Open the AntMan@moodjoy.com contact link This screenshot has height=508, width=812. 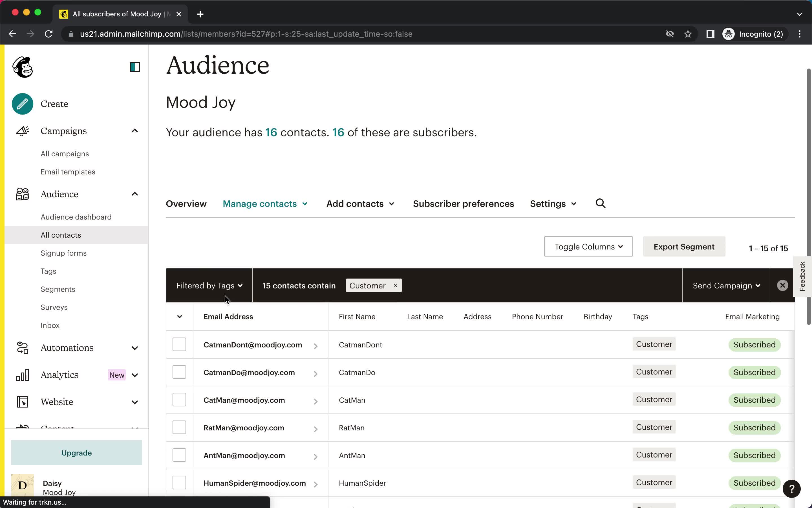pyautogui.click(x=244, y=455)
